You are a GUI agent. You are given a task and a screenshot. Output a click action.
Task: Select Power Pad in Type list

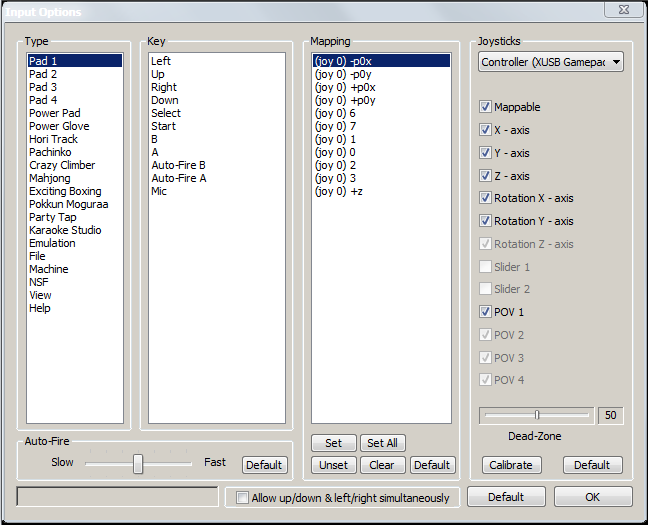pyautogui.click(x=75, y=113)
